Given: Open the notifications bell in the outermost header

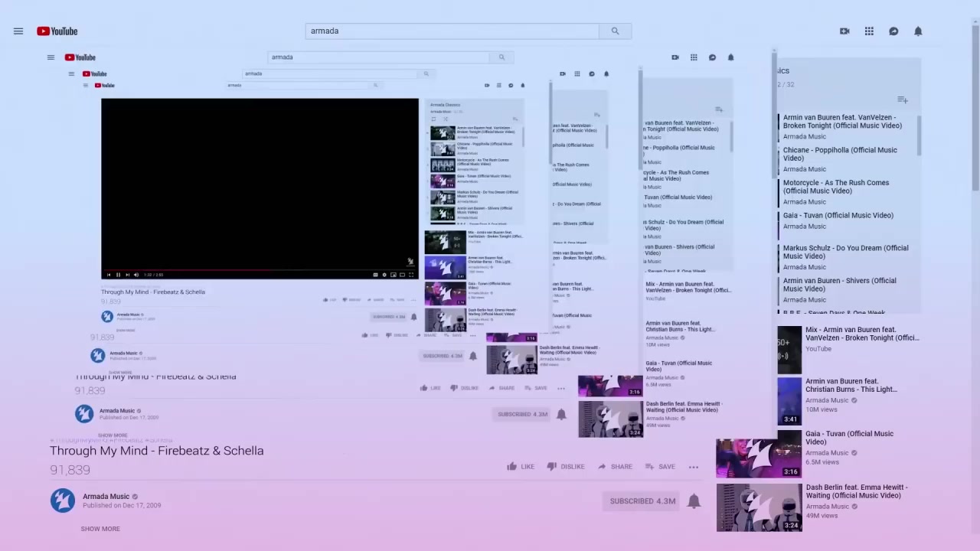Looking at the screenshot, I should click(918, 31).
